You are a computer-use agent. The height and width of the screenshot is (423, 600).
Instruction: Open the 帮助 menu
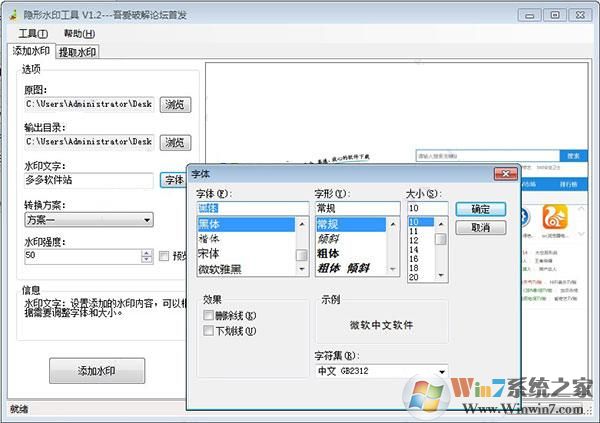pos(79,33)
